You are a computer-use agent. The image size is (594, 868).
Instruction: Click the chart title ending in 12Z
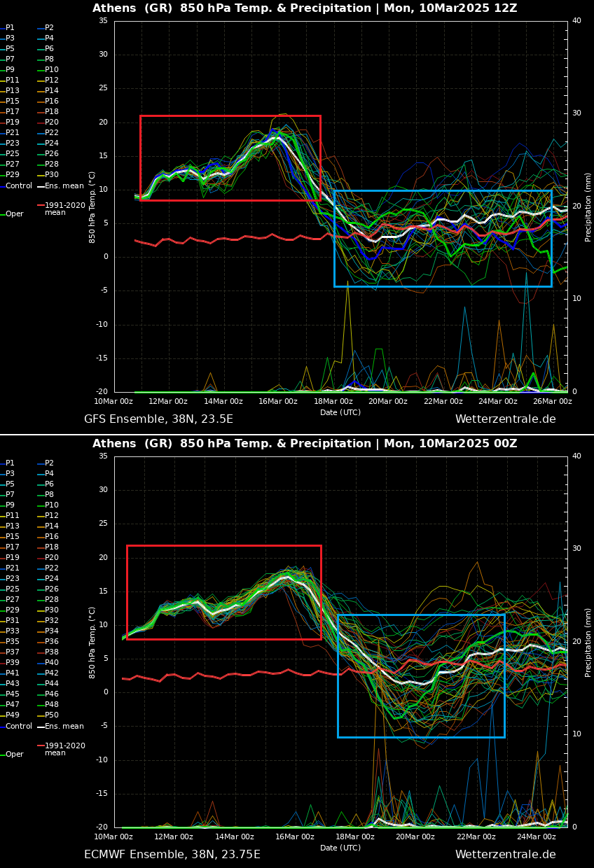(x=305, y=8)
